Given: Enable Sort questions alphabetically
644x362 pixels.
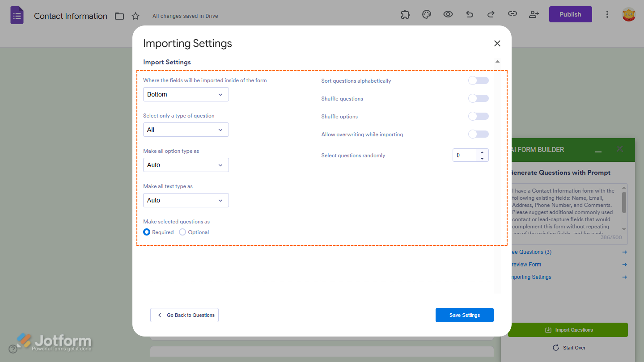Looking at the screenshot, I should tap(478, 80).
